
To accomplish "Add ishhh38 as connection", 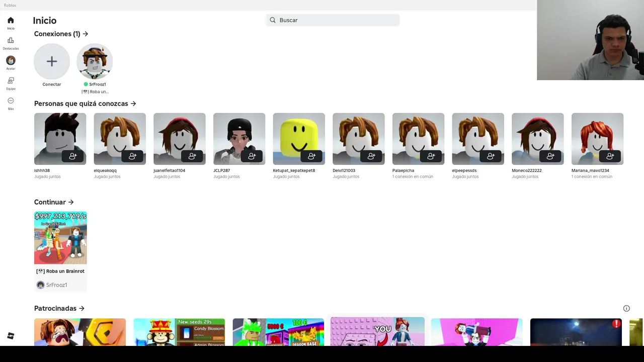I will [x=73, y=156].
